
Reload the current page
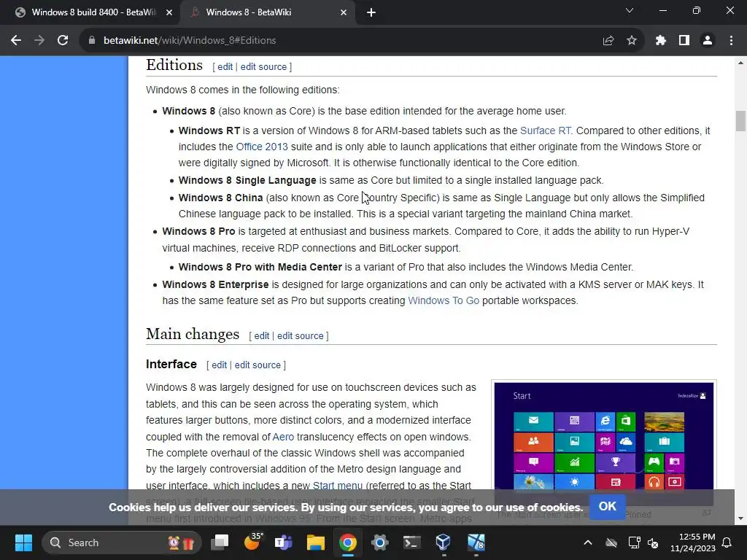tap(63, 41)
